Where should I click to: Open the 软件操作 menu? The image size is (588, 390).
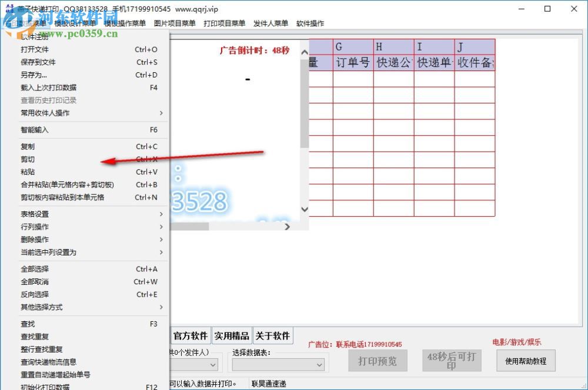[310, 23]
